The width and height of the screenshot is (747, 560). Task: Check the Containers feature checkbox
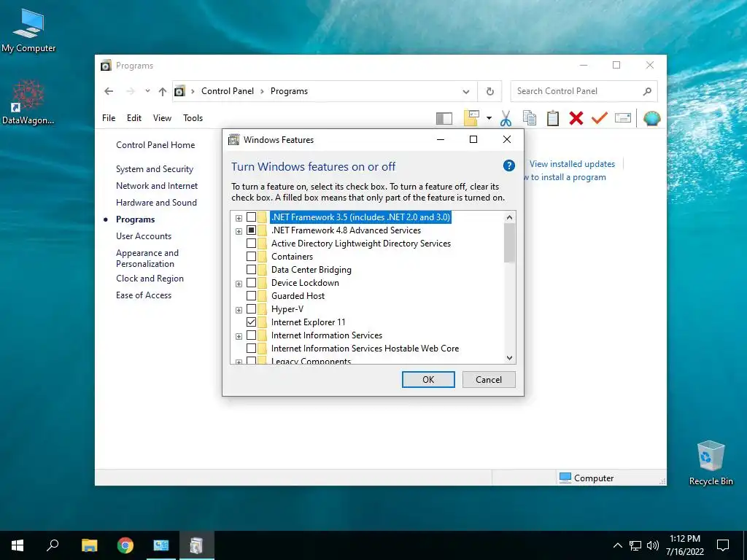(x=251, y=257)
